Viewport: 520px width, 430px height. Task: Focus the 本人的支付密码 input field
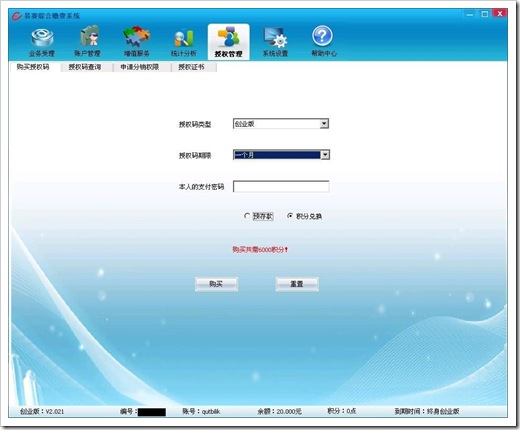coord(281,186)
